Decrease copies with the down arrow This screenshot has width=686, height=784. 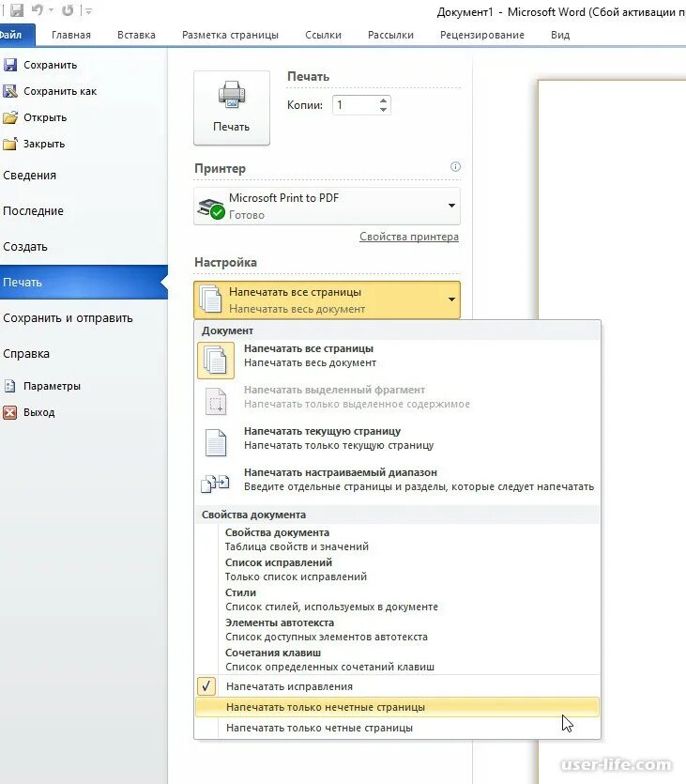(383, 110)
